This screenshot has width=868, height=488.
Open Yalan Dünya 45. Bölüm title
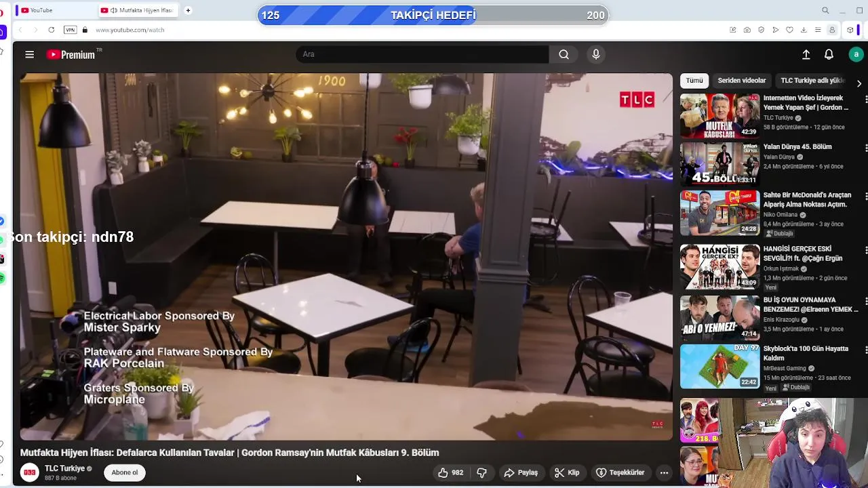click(797, 146)
